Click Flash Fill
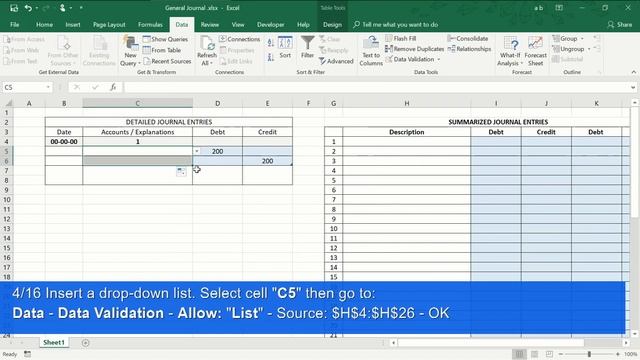This screenshot has width=640, height=360. click(x=400, y=38)
